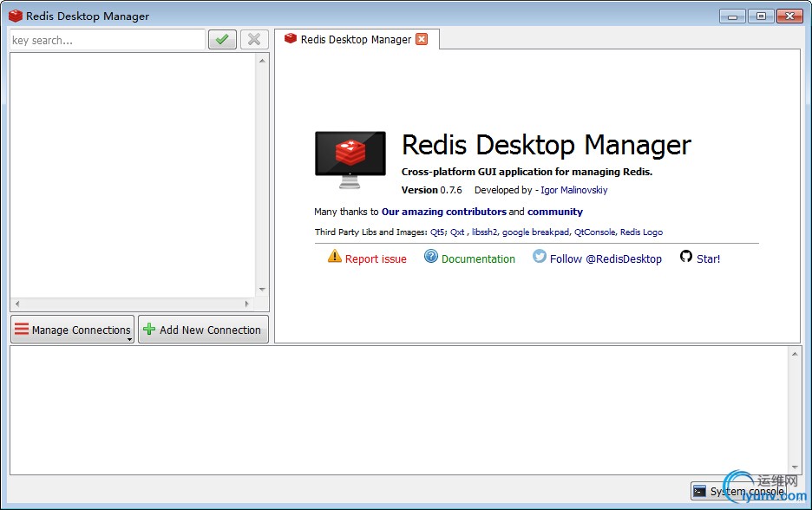Open the google breakpad link
812x510 pixels.
535,232
